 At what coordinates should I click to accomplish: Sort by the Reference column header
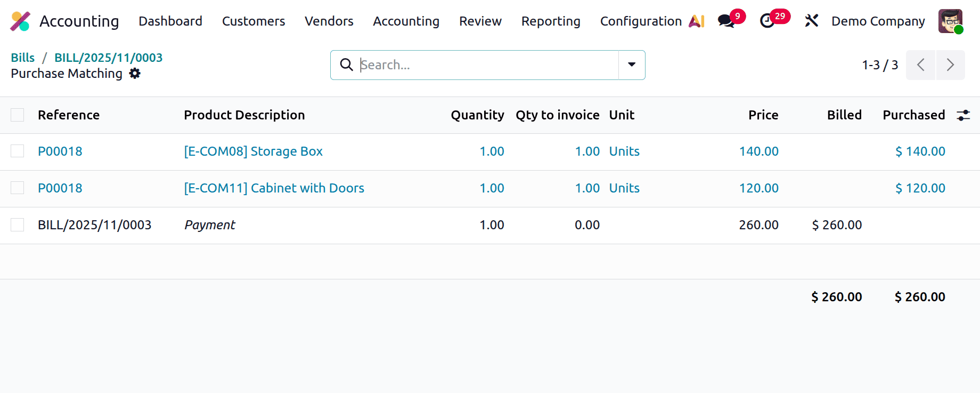[x=69, y=115]
